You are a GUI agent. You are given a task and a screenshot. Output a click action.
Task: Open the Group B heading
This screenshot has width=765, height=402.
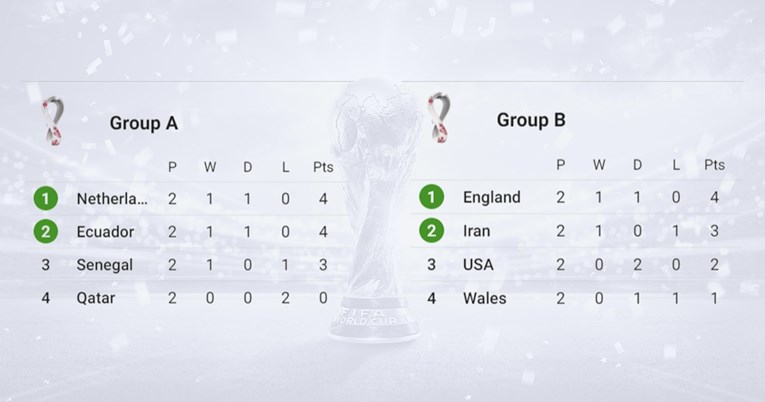click(x=531, y=120)
